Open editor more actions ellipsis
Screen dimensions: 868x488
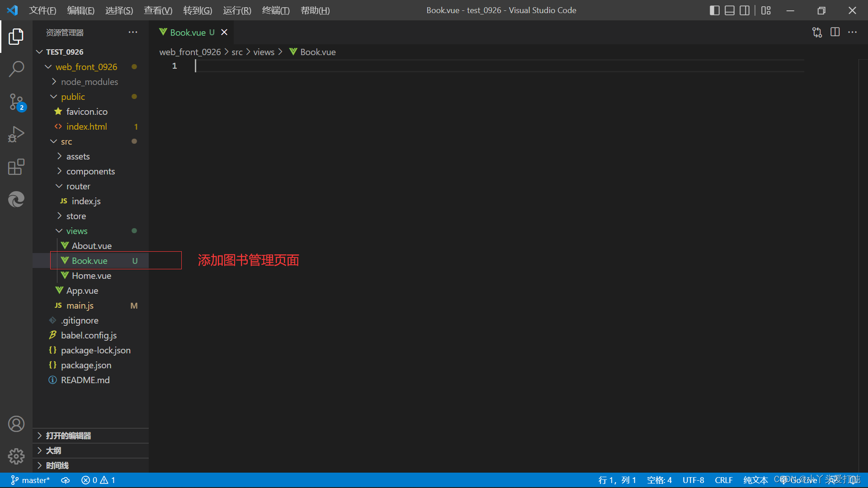click(x=853, y=32)
